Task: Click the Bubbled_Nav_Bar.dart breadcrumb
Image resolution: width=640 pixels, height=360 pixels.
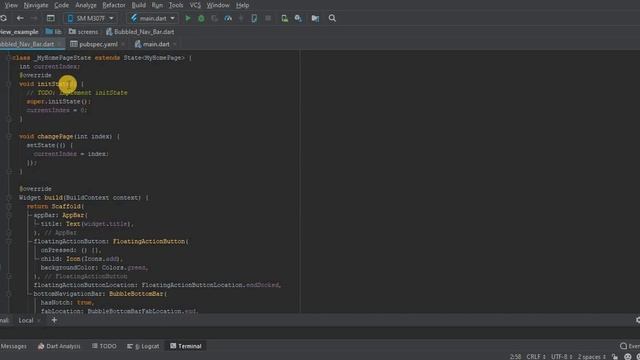Action: coord(140,31)
